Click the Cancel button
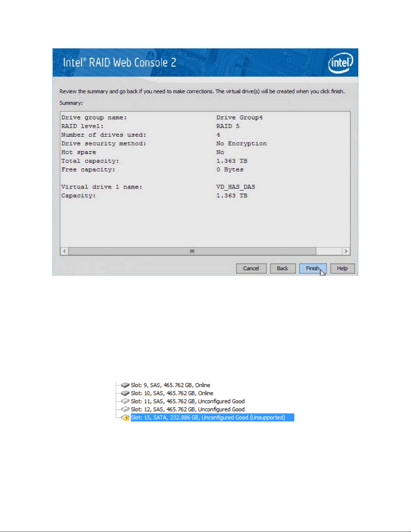The width and height of the screenshot is (411, 532). (251, 269)
